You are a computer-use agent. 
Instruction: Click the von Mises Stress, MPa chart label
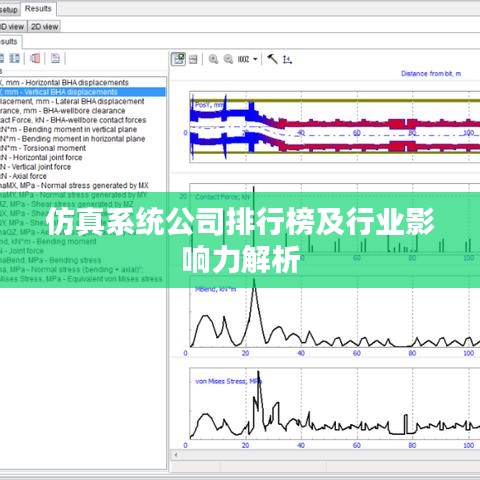click(x=229, y=381)
